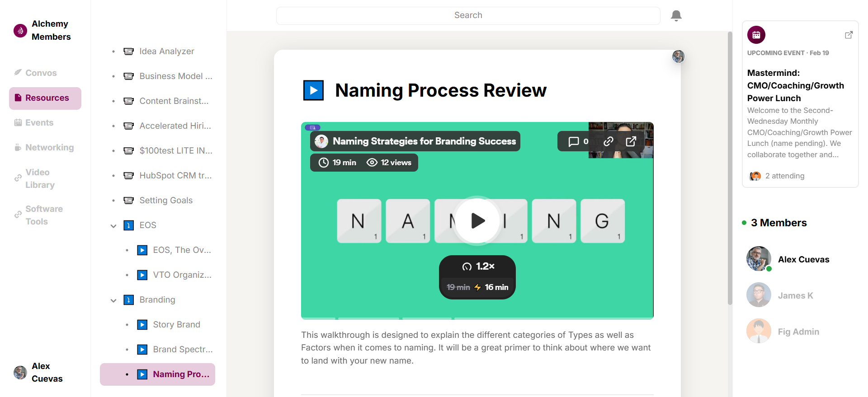Click the notification bell icon
868x397 pixels.
pos(676,16)
